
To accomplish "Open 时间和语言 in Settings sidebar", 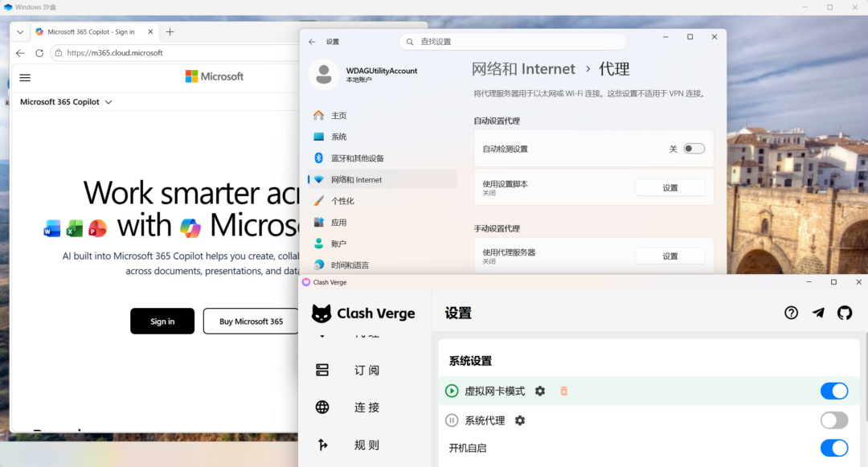I will pyautogui.click(x=382, y=264).
